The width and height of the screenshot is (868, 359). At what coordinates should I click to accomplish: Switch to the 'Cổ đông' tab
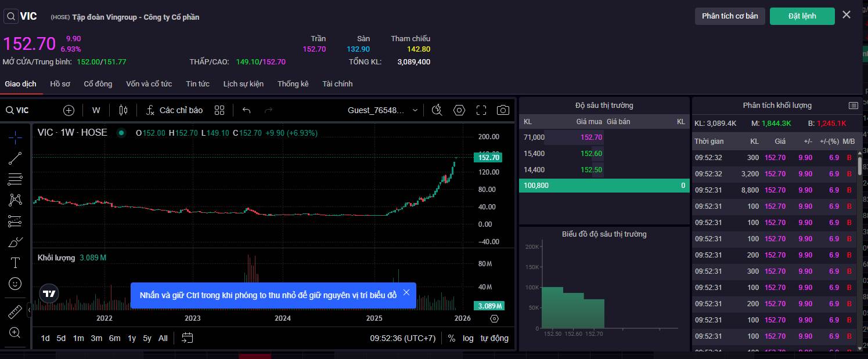(98, 84)
